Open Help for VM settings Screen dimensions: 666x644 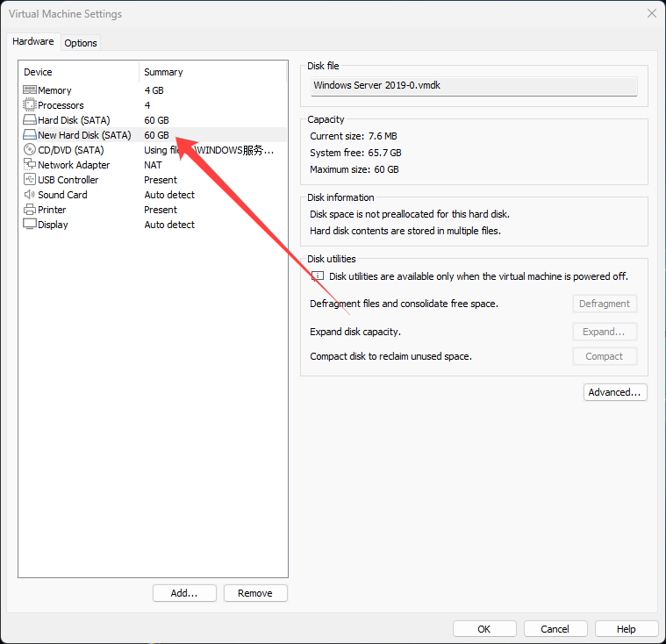[x=627, y=629]
